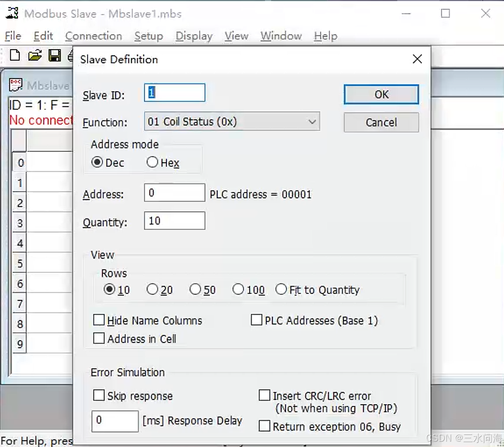This screenshot has width=504, height=447.
Task: Enable Return exception 06, Busy
Action: (265, 426)
